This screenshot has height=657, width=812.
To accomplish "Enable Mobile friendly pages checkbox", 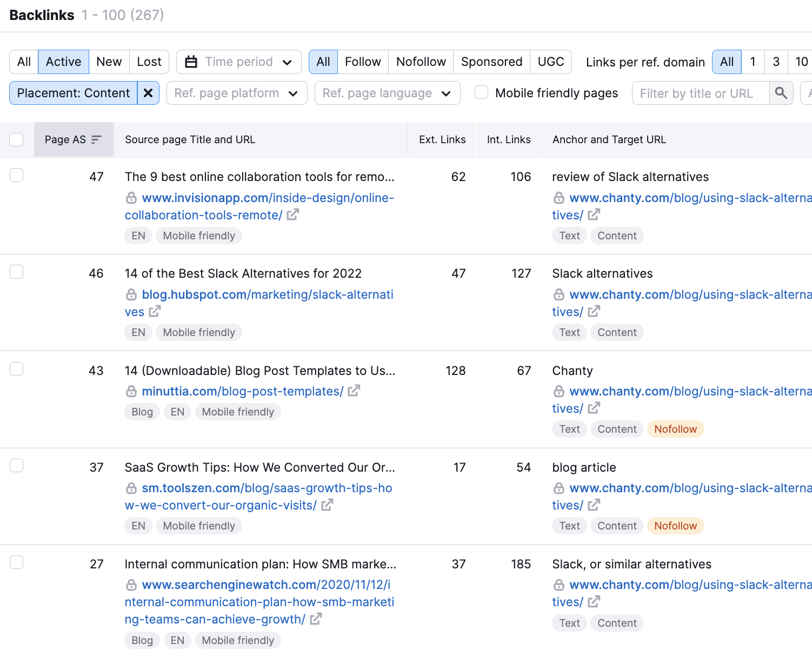I will tap(481, 92).
